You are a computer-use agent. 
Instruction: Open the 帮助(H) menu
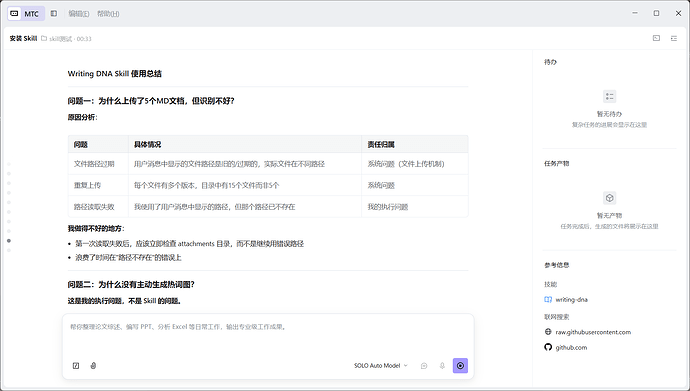(x=108, y=14)
